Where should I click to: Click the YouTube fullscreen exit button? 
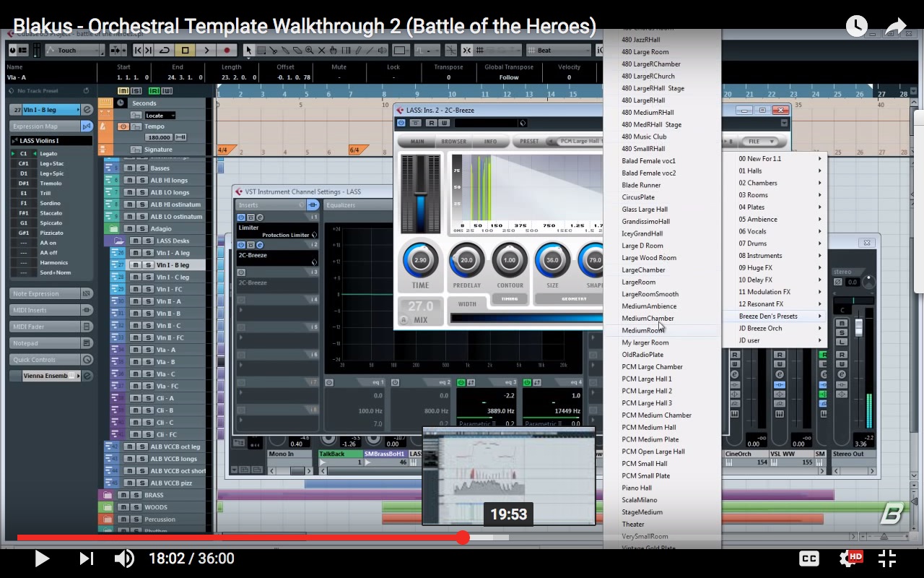(x=887, y=558)
